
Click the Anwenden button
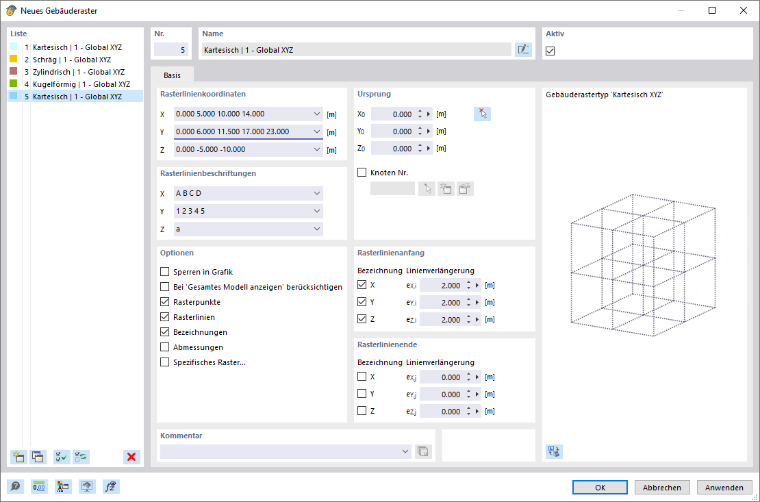click(724, 487)
